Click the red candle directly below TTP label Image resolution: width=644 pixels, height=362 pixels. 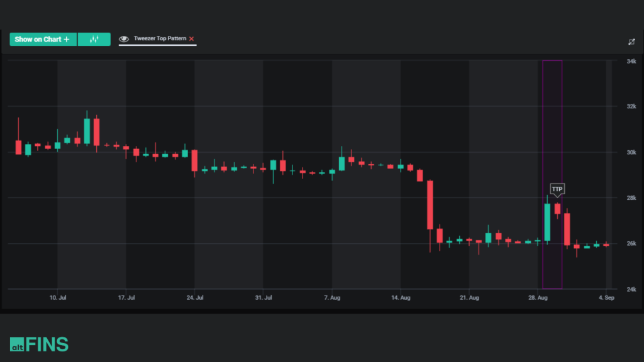pyautogui.click(x=557, y=209)
